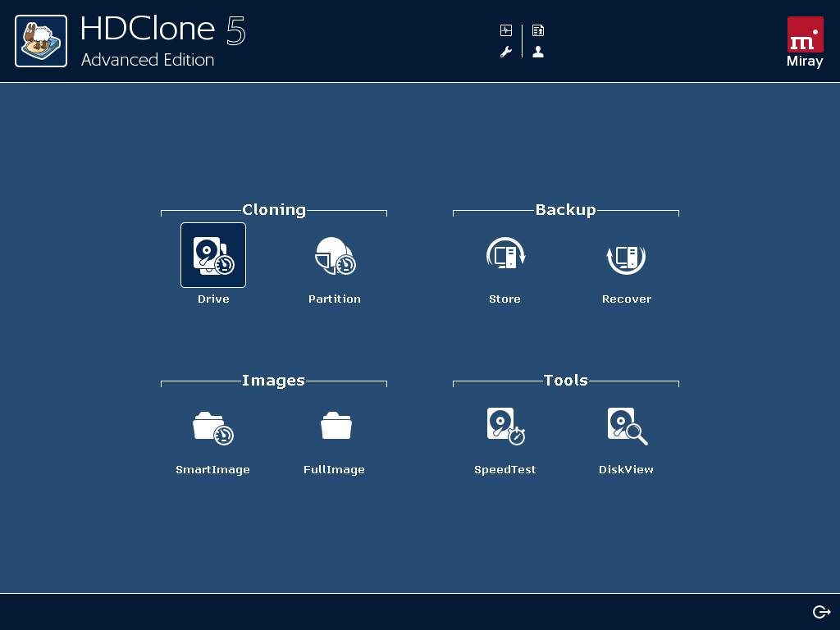The height and width of the screenshot is (630, 840).
Task: Click the SmartImage label
Action: (x=212, y=470)
